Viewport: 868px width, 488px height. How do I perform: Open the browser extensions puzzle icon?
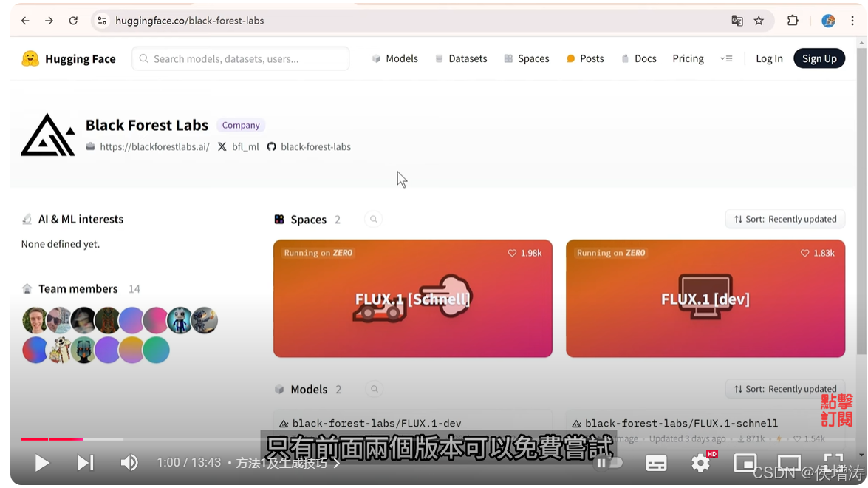[793, 21]
